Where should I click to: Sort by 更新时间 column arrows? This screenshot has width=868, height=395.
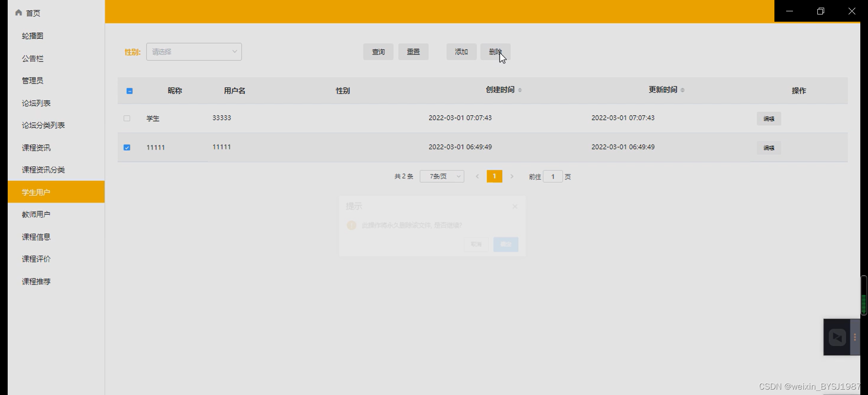tap(683, 90)
